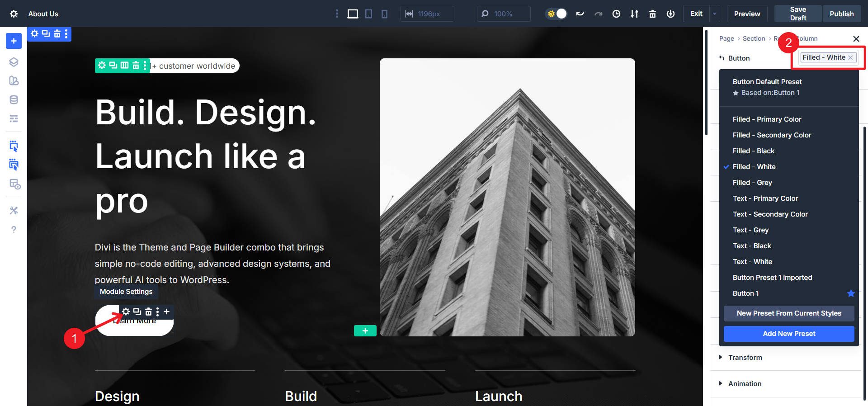Image resolution: width=868 pixels, height=406 pixels.
Task: Delete the row using green toolbar trash
Action: (x=136, y=66)
